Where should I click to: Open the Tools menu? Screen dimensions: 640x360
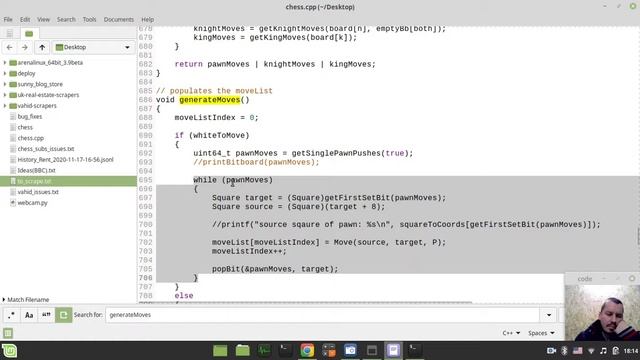(x=89, y=19)
